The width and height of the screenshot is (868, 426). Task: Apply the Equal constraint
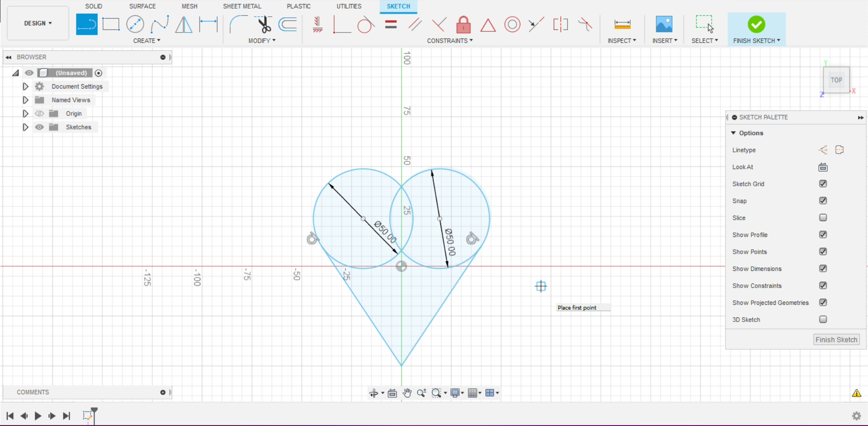pos(391,25)
